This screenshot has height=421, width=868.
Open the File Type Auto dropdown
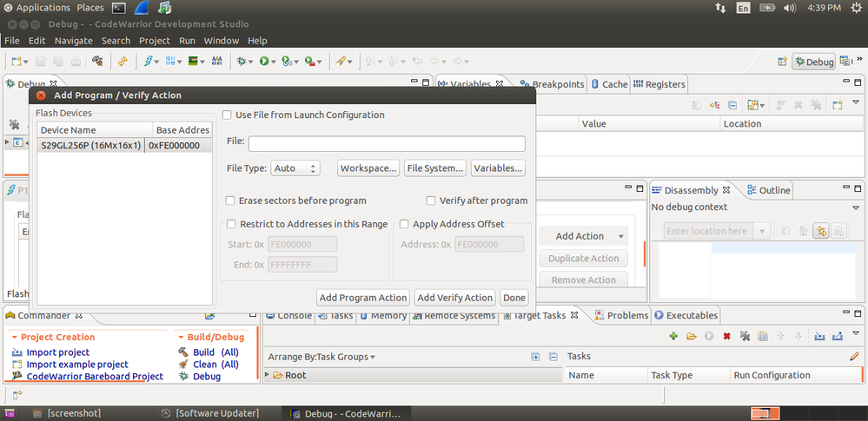295,168
